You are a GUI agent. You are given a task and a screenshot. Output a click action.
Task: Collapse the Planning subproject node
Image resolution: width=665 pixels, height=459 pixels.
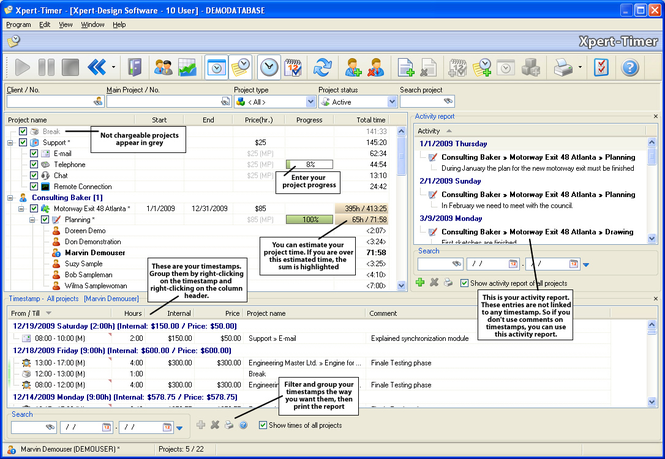pyautogui.click(x=32, y=220)
